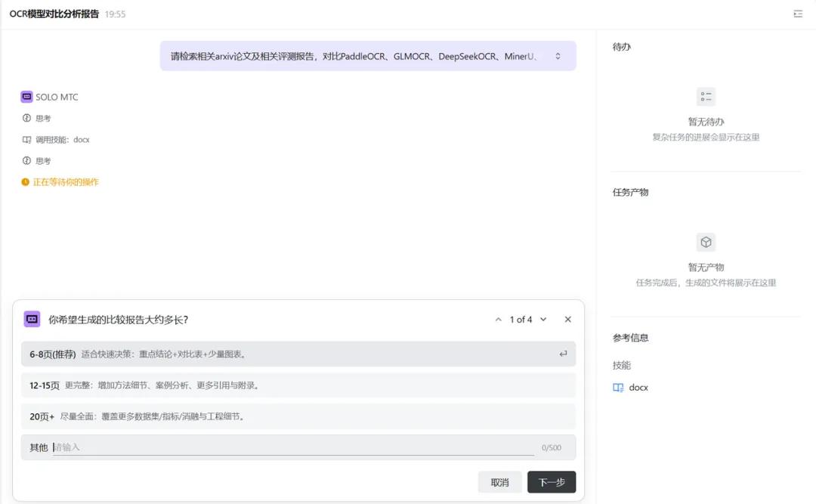Click the orange clock waiting status icon

click(x=25, y=181)
